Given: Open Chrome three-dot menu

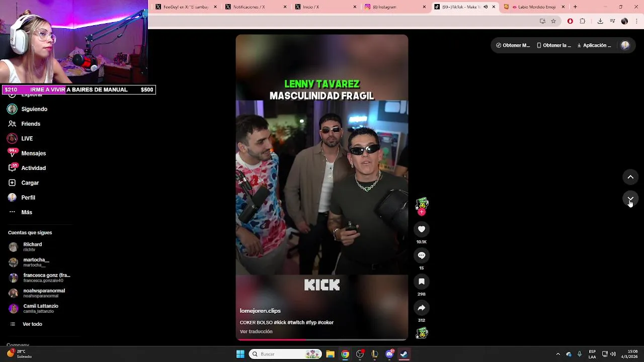Looking at the screenshot, I should [637, 21].
